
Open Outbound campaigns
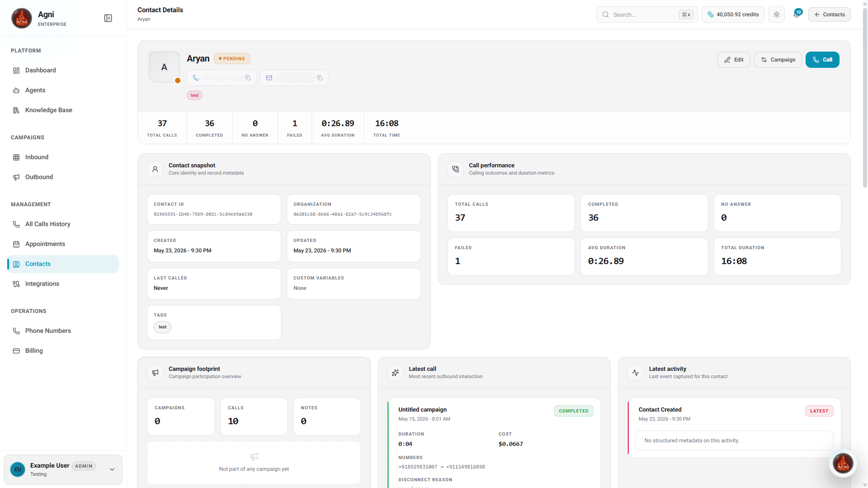(63, 177)
